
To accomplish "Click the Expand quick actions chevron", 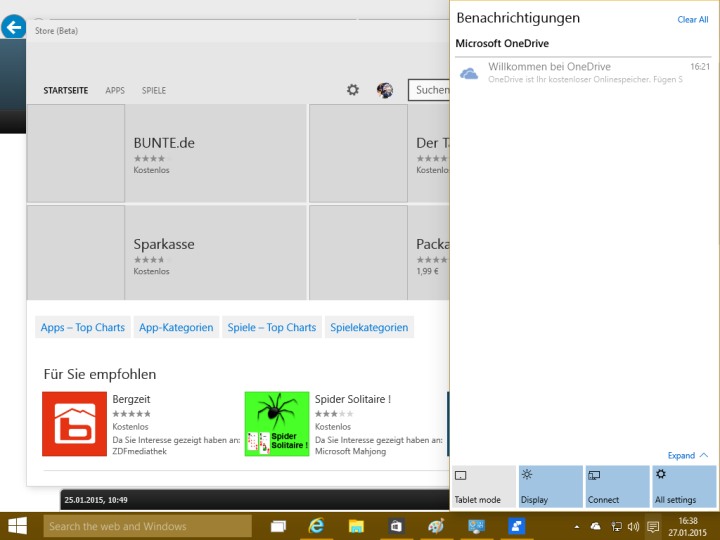I will pos(688,455).
